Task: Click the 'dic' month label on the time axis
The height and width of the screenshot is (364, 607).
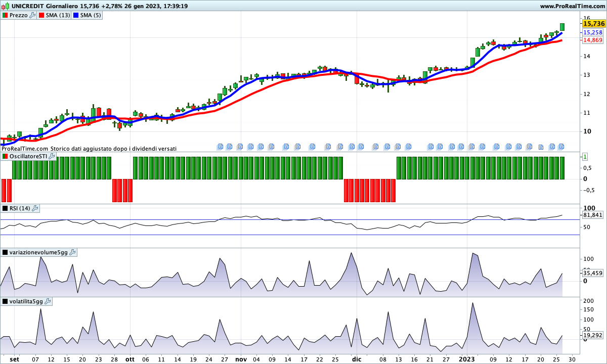Action: (356, 359)
